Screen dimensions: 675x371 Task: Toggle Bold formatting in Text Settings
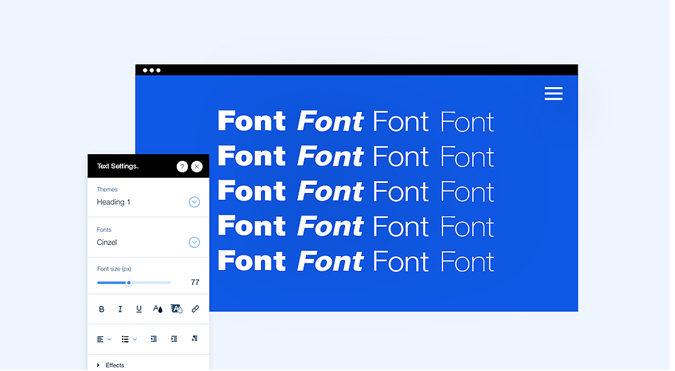pyautogui.click(x=102, y=309)
